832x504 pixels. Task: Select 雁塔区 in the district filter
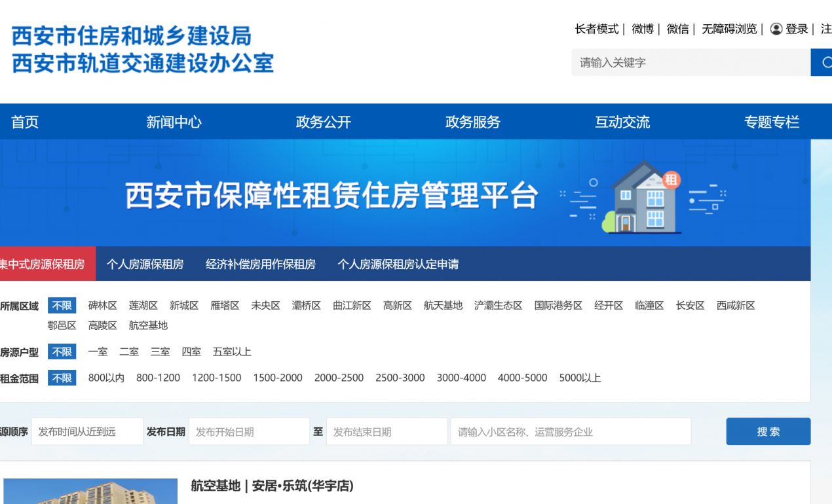click(x=226, y=305)
